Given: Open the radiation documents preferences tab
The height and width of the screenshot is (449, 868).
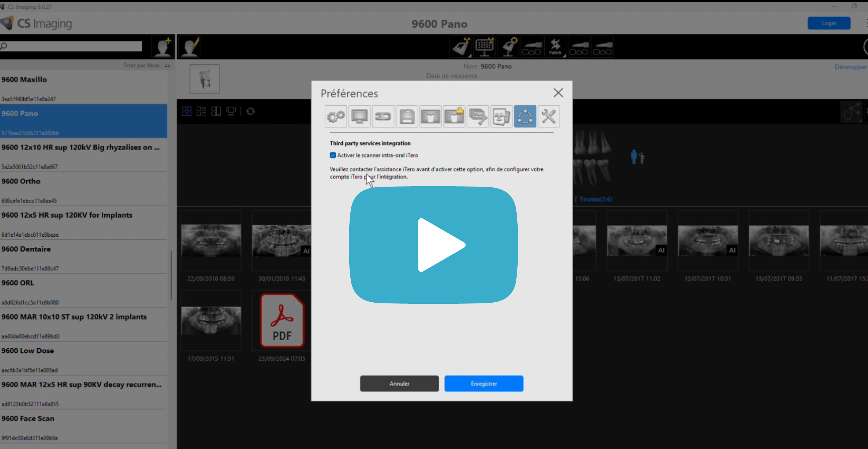Looking at the screenshot, I should tap(501, 116).
